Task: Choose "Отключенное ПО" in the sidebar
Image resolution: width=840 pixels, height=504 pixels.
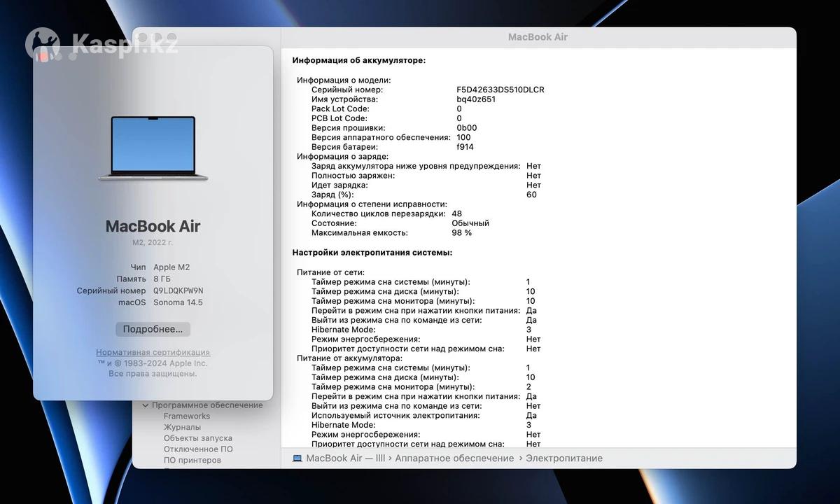Action: 198,449
